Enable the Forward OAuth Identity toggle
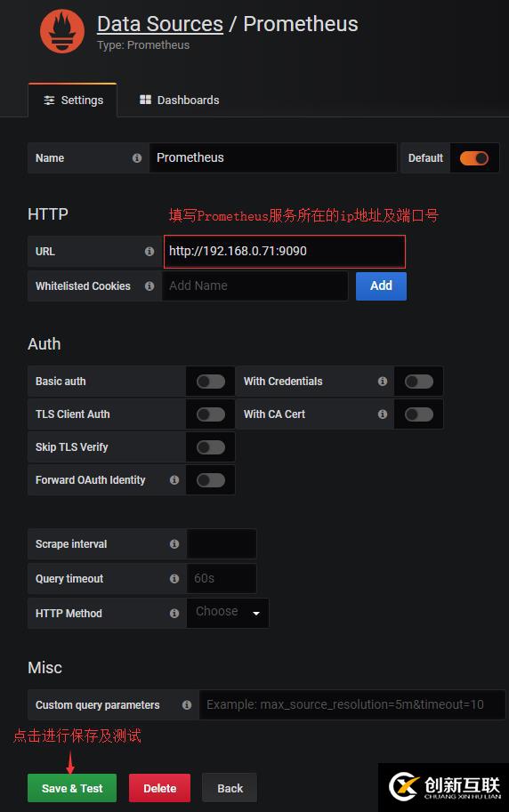The image size is (509, 812). tap(210, 480)
